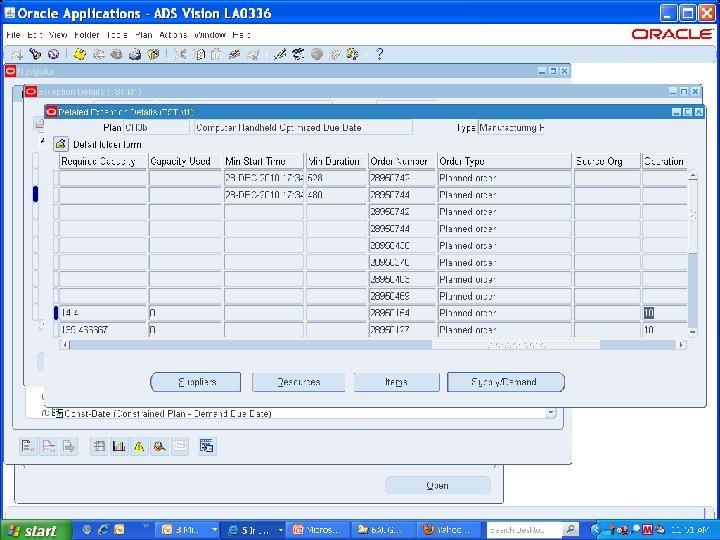Click the Resources button
Image resolution: width=720 pixels, height=540 pixels.
click(x=298, y=382)
